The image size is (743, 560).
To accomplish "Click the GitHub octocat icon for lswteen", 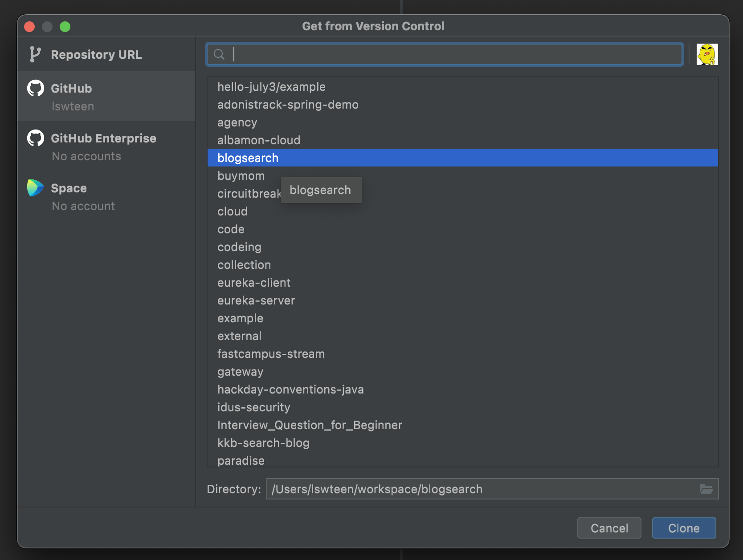I will tap(36, 88).
